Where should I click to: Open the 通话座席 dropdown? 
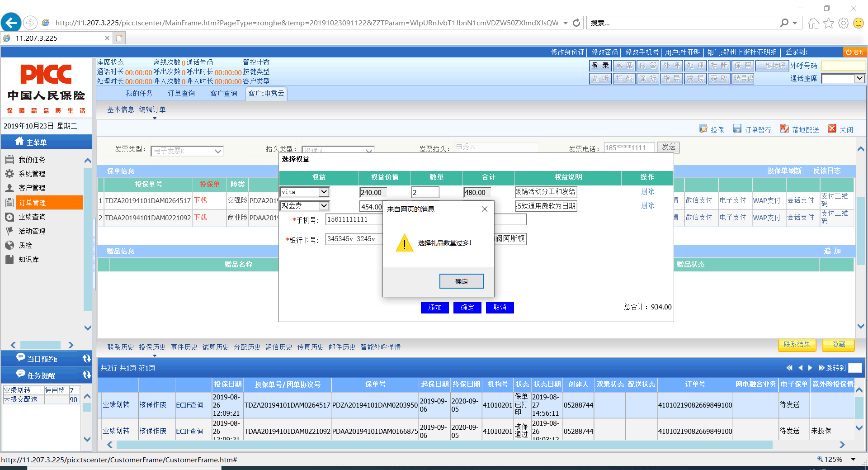[x=859, y=78]
